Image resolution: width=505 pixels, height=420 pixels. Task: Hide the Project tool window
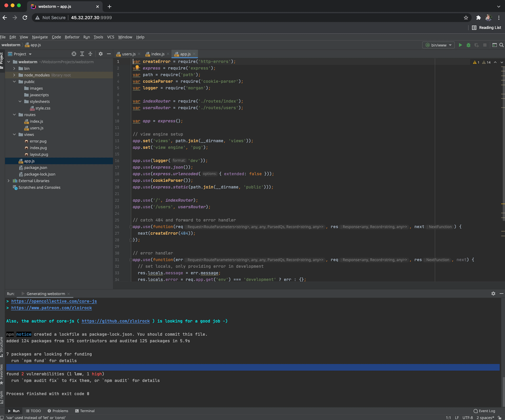coord(109,54)
